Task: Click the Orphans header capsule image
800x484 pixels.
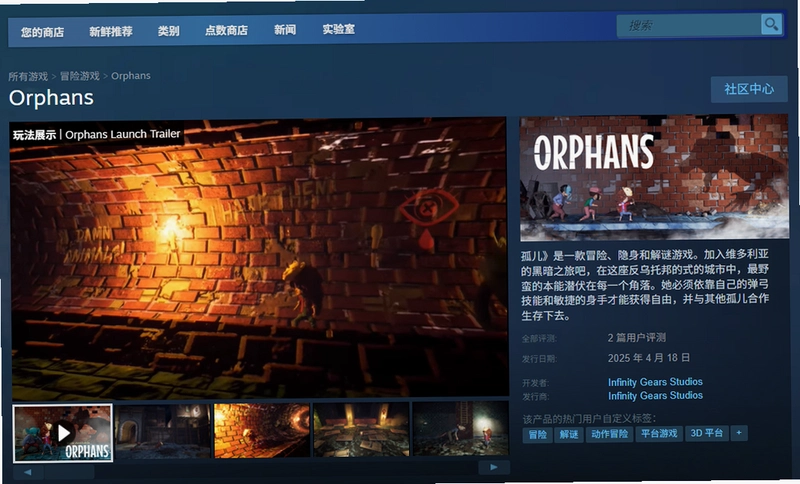Action: point(654,177)
